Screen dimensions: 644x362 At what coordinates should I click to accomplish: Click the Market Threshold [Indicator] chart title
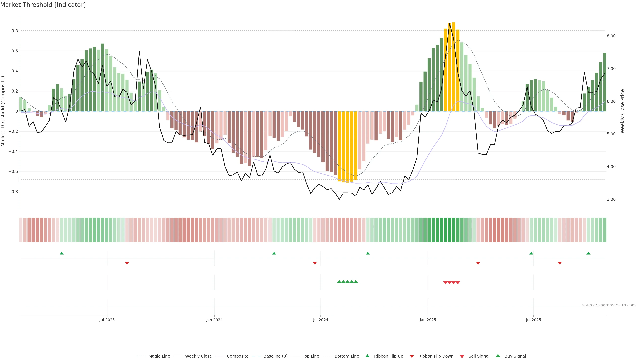pos(43,5)
